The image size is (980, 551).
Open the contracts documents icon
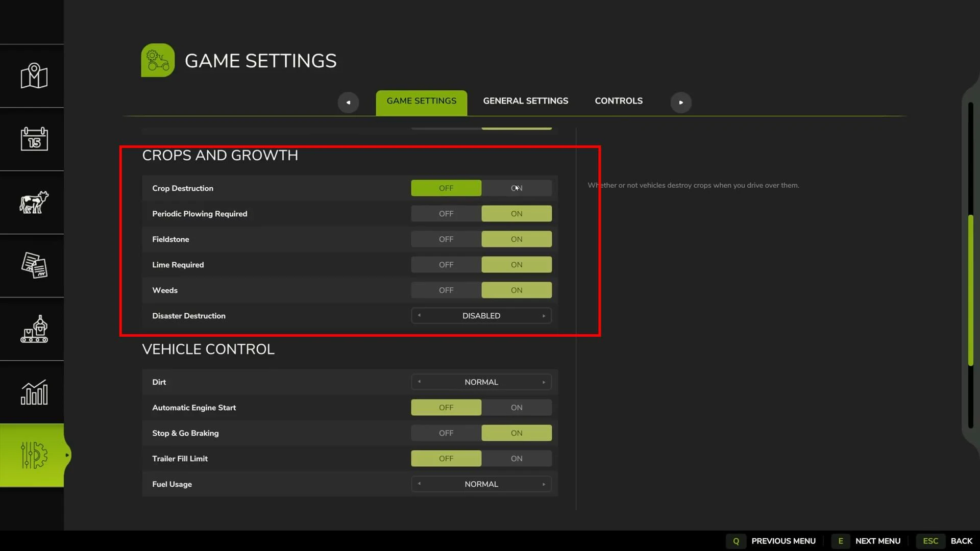point(34,265)
